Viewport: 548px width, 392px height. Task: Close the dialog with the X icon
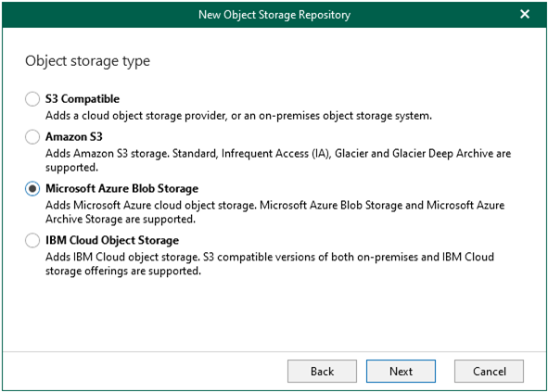click(x=525, y=14)
